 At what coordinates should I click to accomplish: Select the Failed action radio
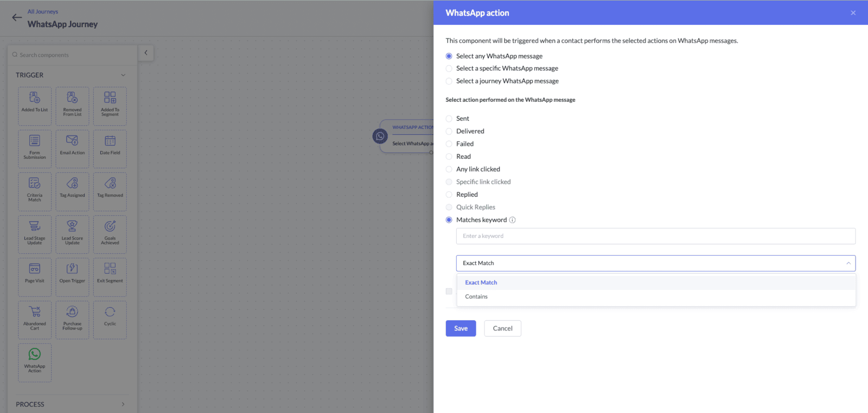[449, 144]
